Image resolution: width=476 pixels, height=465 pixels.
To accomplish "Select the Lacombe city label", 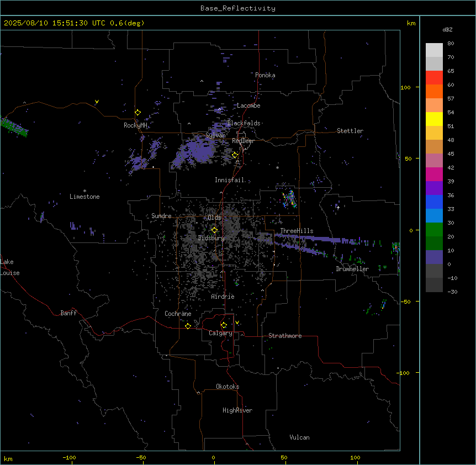I will (248, 105).
